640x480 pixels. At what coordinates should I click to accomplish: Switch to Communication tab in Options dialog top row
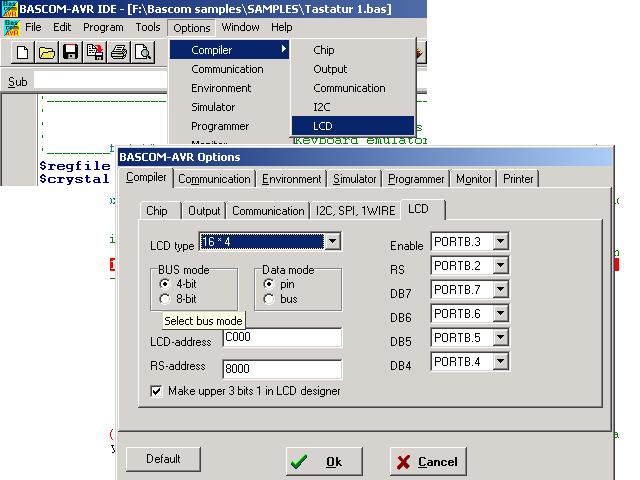click(x=214, y=179)
